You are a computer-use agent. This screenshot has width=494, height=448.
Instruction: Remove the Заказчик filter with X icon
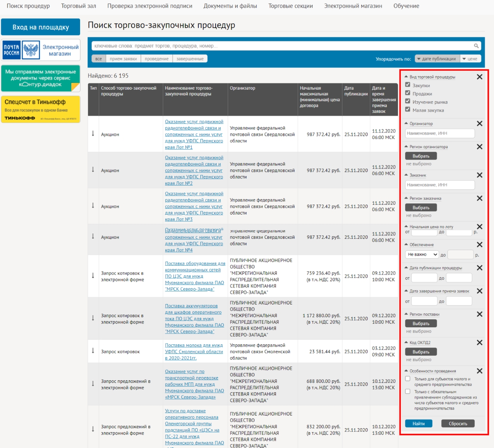480,175
